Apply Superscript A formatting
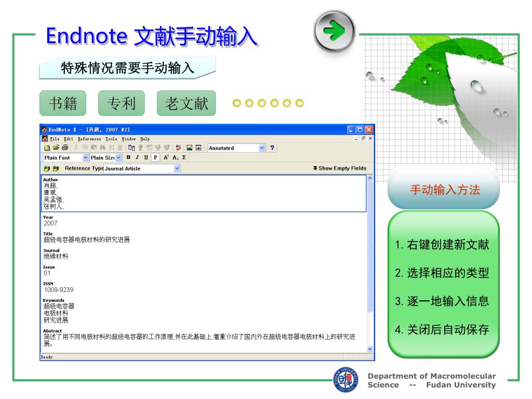This screenshot has width=532, height=399. [x=166, y=157]
